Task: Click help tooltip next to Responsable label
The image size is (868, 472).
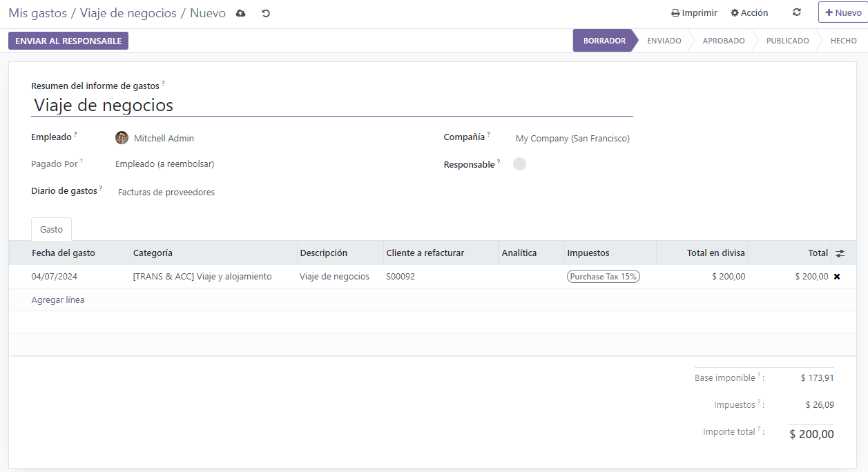Action: [499, 161]
